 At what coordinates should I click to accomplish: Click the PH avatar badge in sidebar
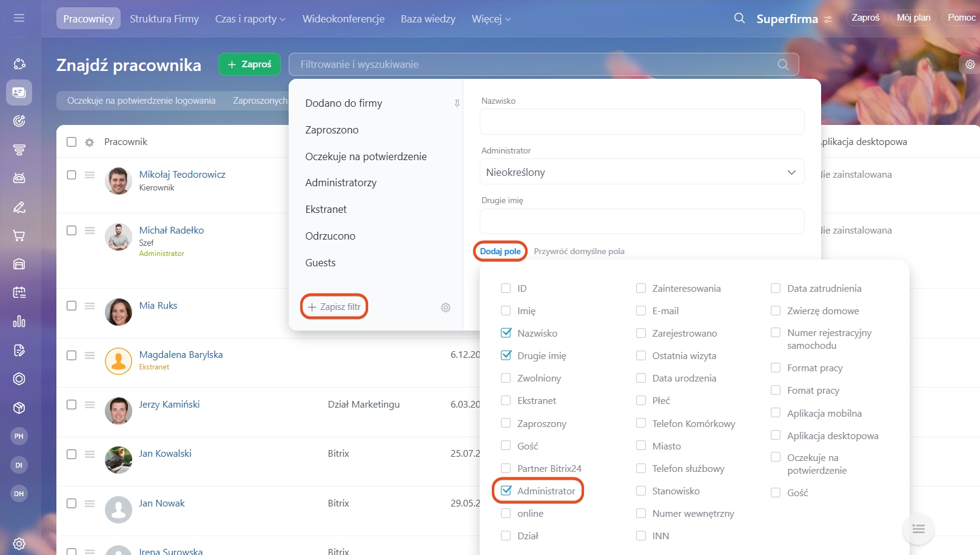tap(19, 436)
